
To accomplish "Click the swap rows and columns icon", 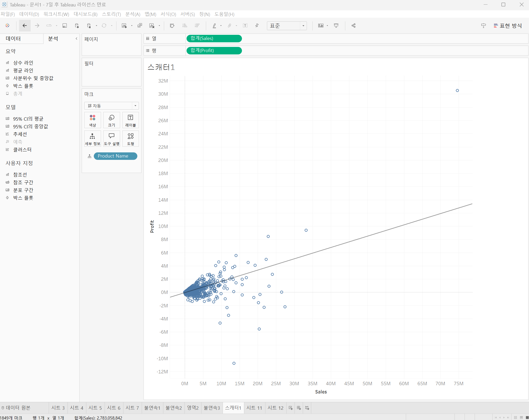I will 172,26.
